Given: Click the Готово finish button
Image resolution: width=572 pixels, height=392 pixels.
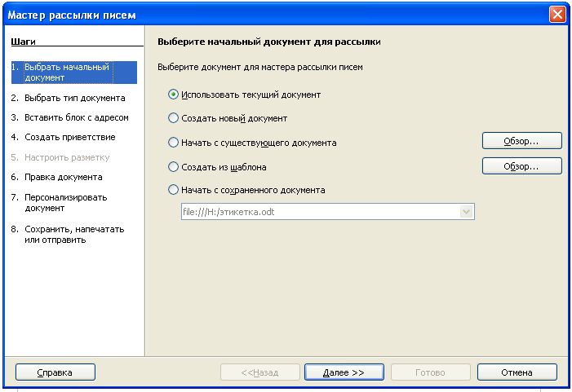Looking at the screenshot, I should coord(431,372).
